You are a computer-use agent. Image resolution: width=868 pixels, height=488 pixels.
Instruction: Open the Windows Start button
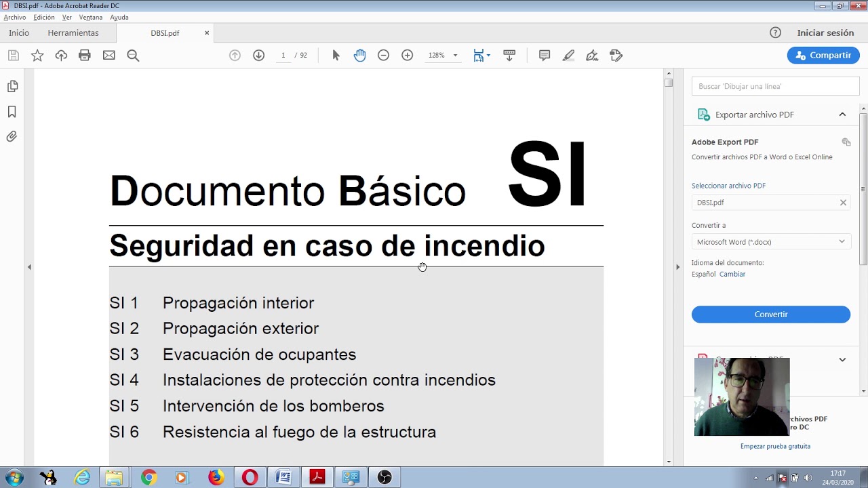coord(14,478)
